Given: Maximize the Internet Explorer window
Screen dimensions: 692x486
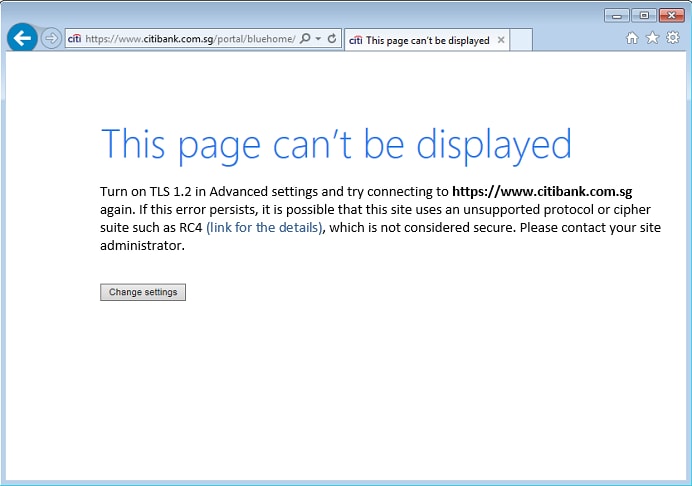Looking at the screenshot, I should click(642, 15).
